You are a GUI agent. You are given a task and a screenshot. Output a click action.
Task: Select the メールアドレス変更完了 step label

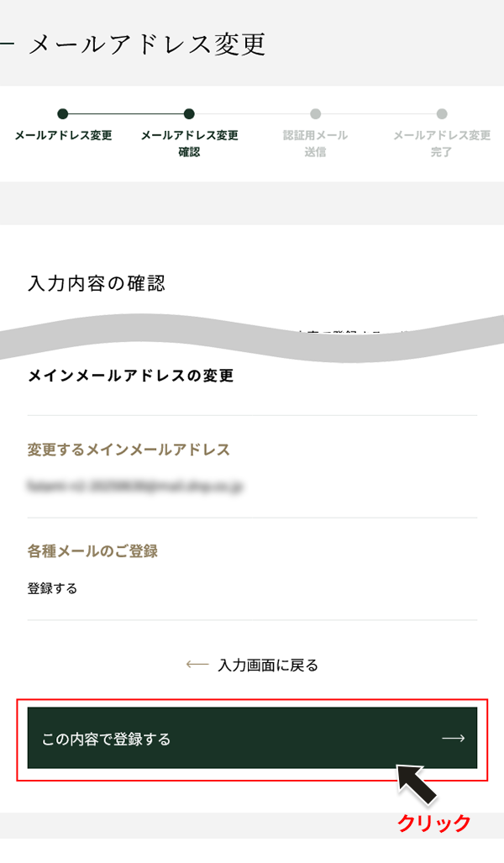coord(442,144)
